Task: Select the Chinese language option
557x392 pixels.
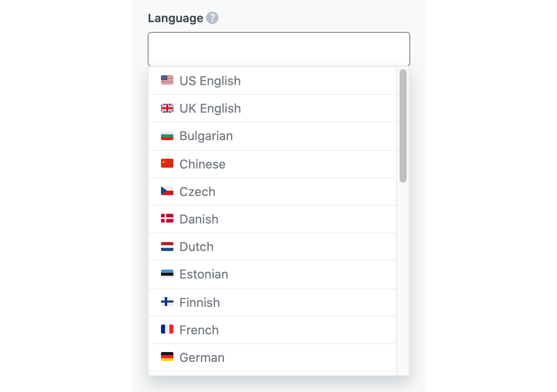Action: (x=272, y=164)
